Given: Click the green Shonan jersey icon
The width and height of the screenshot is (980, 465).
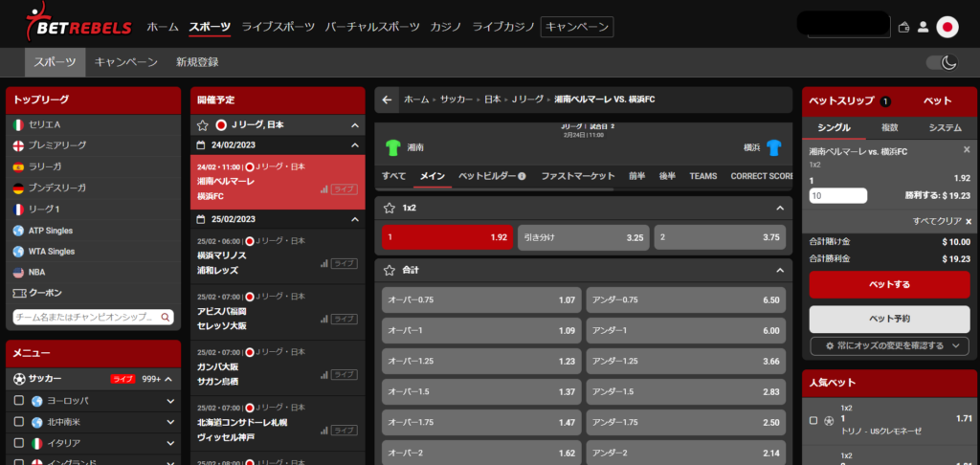Looking at the screenshot, I should point(392,147).
